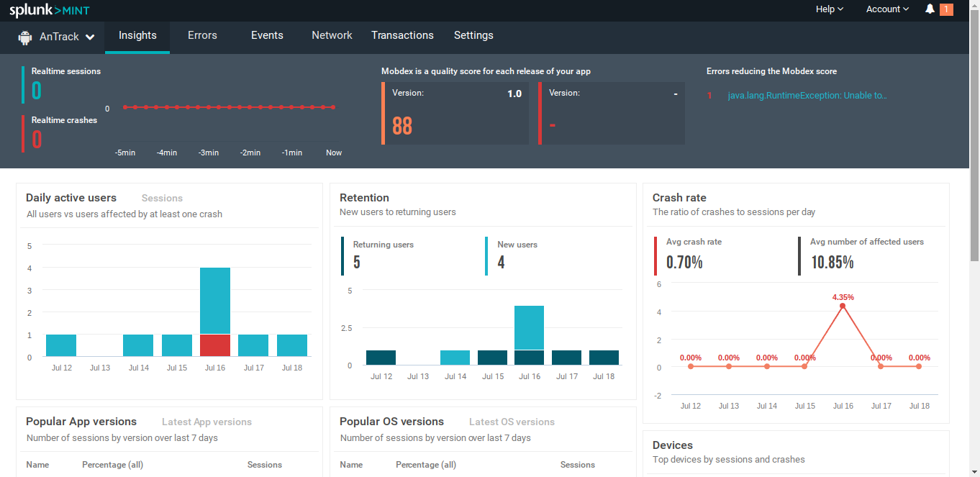Viewport: 980px width, 477px height.
Task: Go to the Network tab
Action: [x=332, y=35]
